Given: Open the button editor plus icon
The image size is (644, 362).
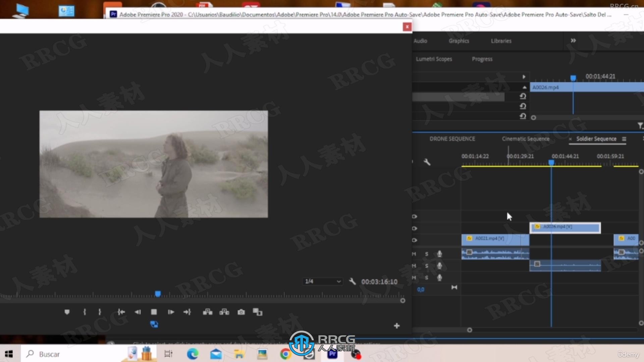Looking at the screenshot, I should click(397, 326).
